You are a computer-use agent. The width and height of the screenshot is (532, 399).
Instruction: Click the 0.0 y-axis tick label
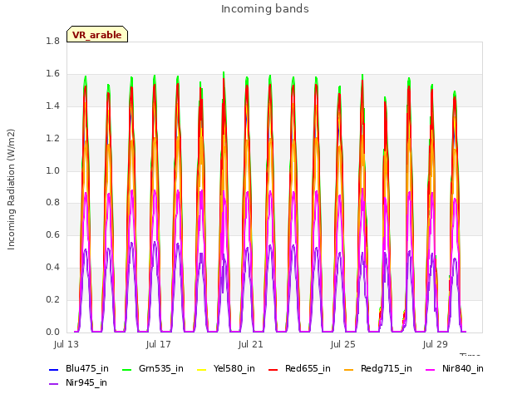[53, 332]
